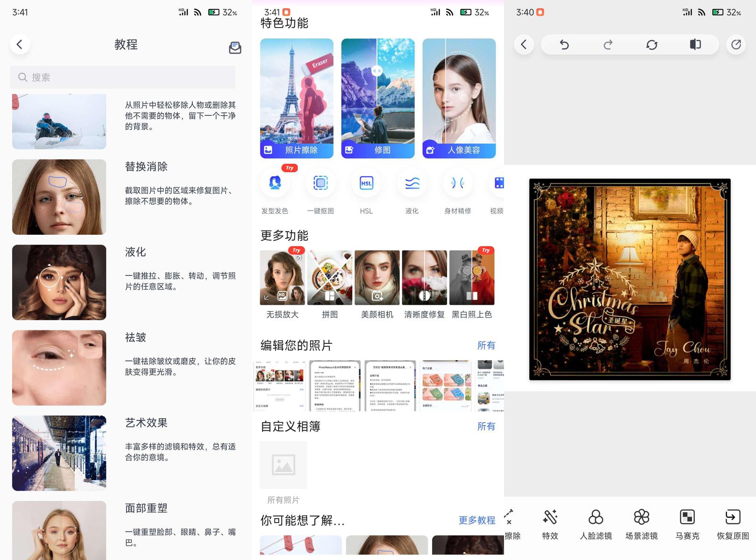
Task: Open the 特效 effects tool
Action: (550, 525)
